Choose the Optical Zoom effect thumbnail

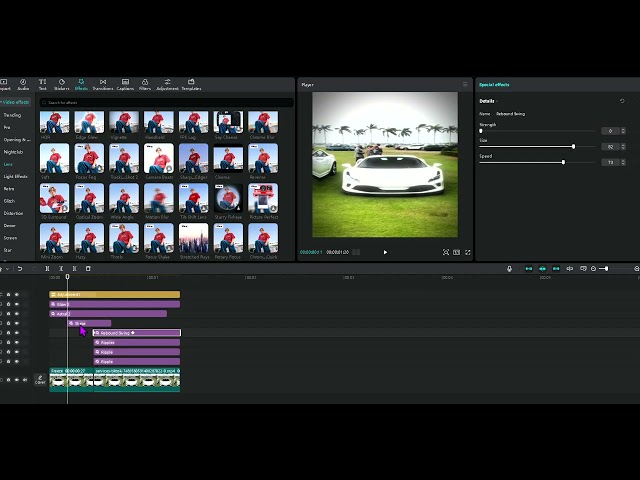coord(89,198)
